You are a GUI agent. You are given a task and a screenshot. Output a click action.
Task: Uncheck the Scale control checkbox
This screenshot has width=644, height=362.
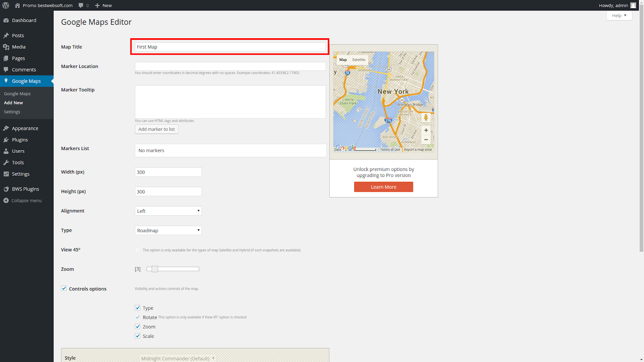(x=138, y=336)
